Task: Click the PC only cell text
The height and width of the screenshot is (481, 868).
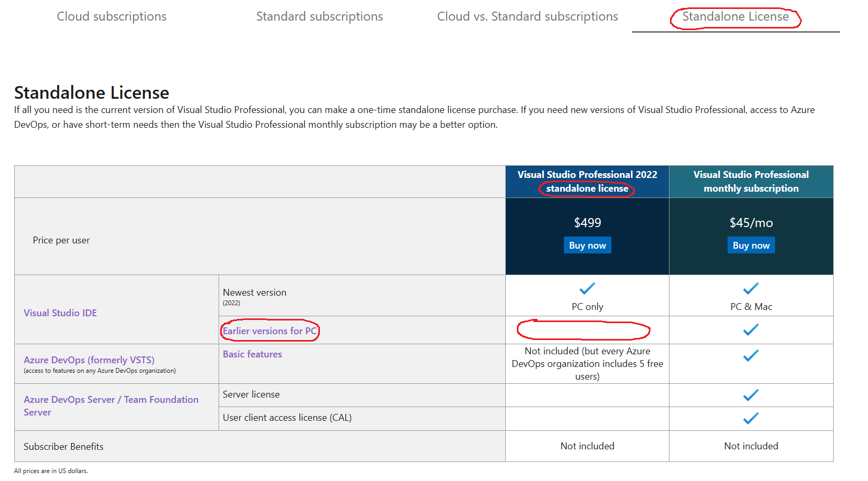Action: click(x=587, y=306)
